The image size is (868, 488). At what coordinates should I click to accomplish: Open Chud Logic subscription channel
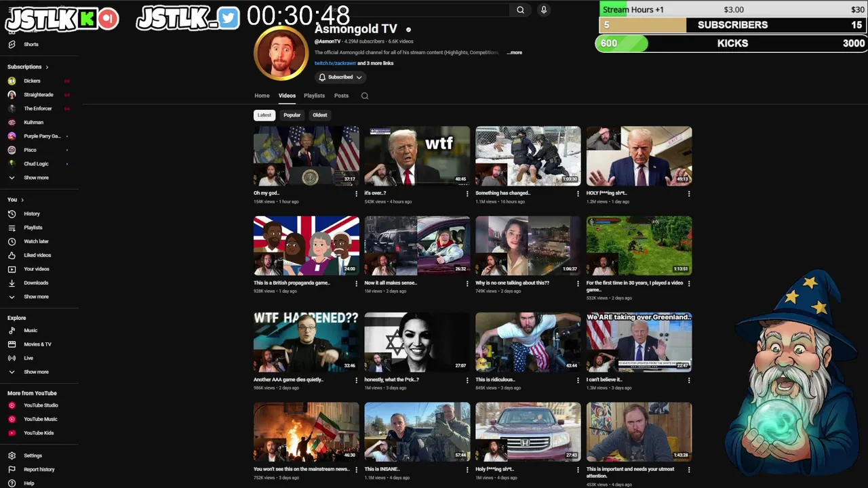point(36,163)
